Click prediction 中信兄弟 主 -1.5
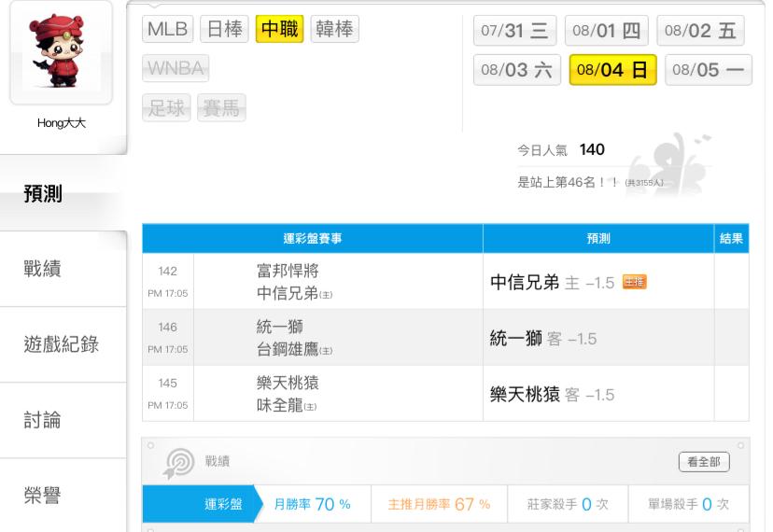 [552, 283]
